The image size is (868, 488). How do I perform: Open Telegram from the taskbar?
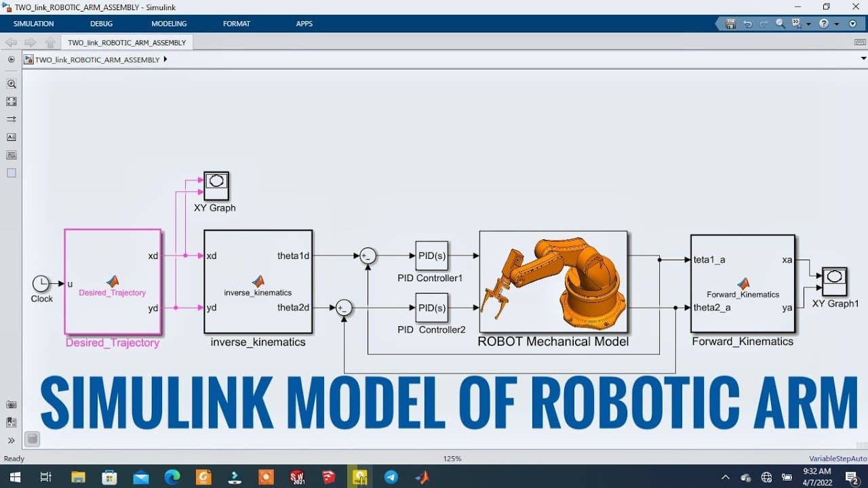click(x=391, y=477)
